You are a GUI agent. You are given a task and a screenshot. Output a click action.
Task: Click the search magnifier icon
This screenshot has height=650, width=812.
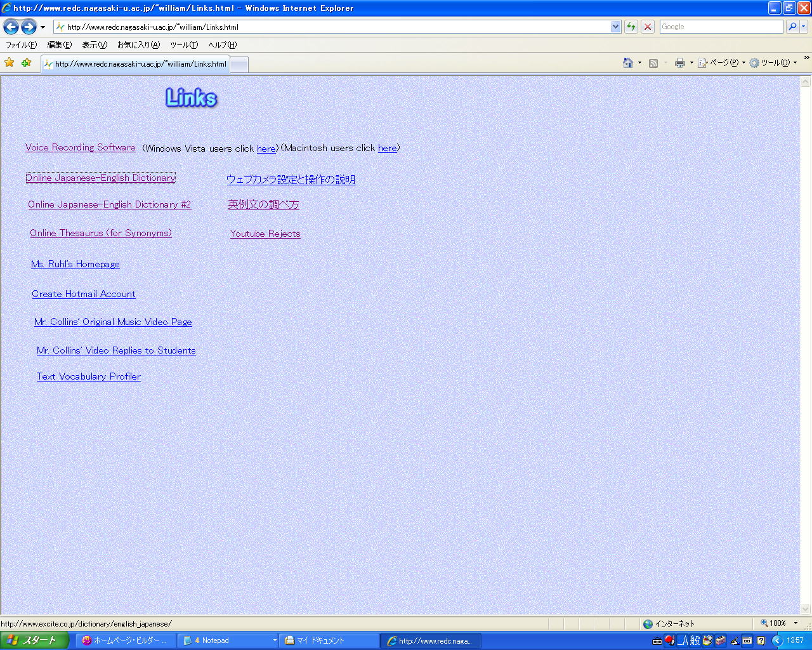click(792, 27)
